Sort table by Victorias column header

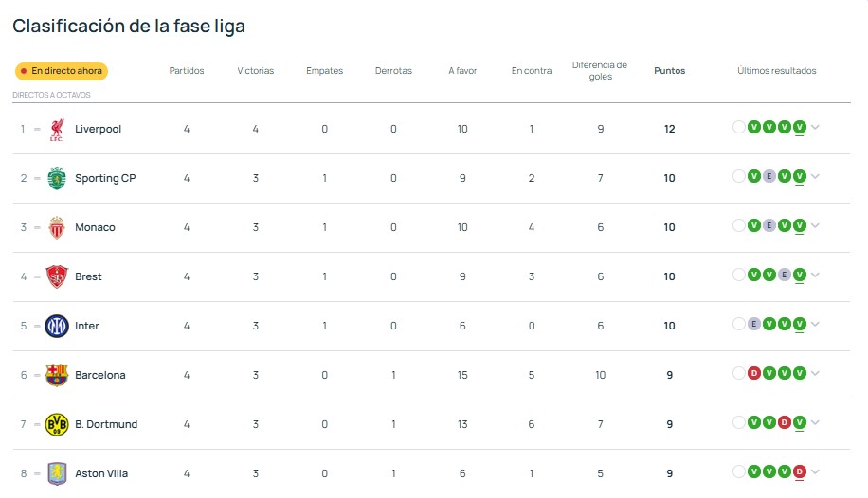(255, 71)
